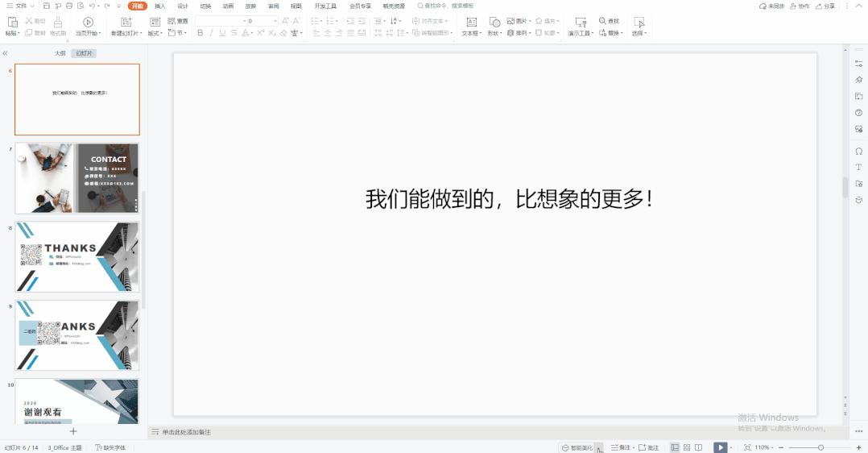Select slide 7 CONTACT thumbnail
The height and width of the screenshot is (453, 868).
coord(77,178)
